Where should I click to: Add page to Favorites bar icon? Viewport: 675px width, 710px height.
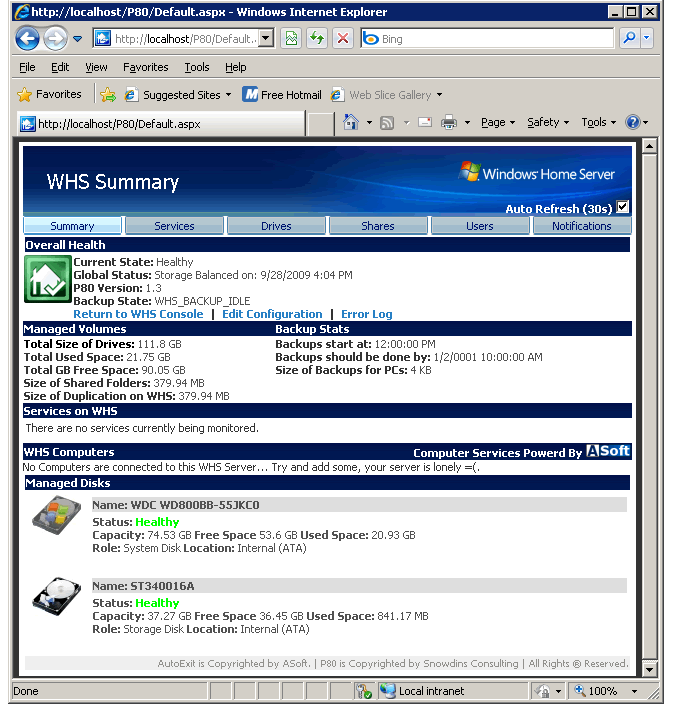pyautogui.click(x=108, y=95)
